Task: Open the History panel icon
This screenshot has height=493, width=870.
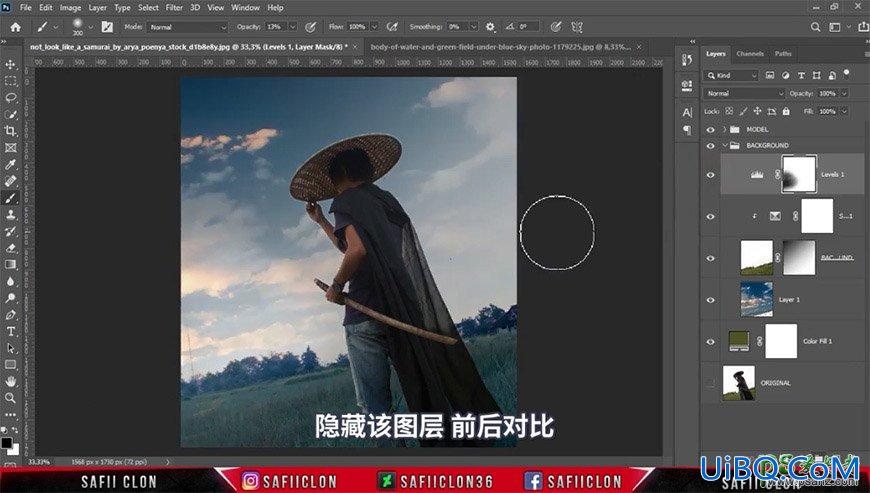Action: [x=687, y=60]
